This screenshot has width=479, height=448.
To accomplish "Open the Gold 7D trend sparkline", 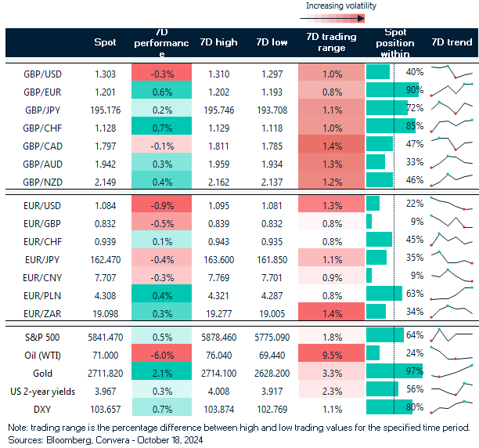I will pyautogui.click(x=452, y=371).
